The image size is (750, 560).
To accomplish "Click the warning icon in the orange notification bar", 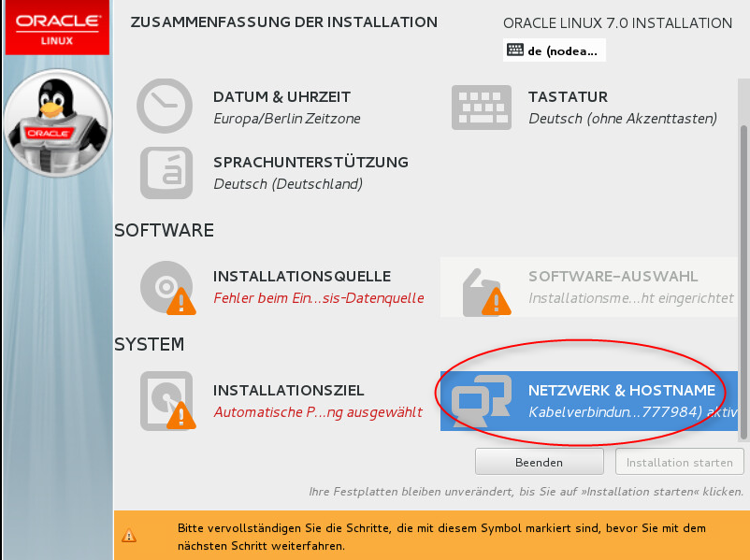I will coord(129,536).
